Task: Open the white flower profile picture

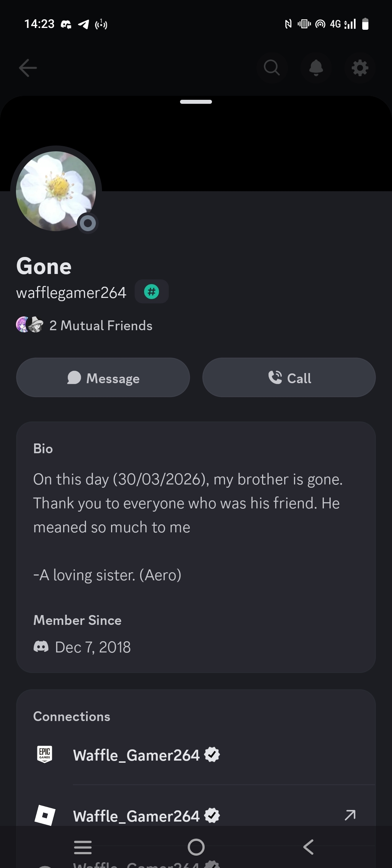Action: click(x=56, y=191)
